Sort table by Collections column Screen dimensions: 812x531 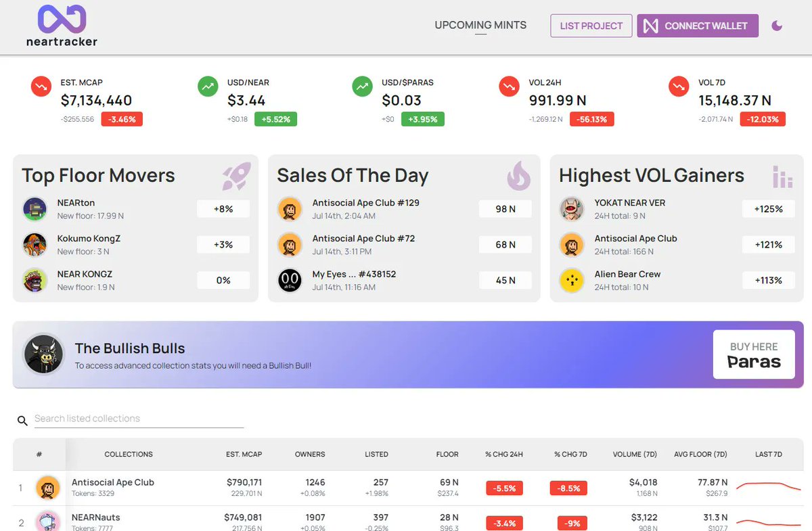tap(129, 455)
